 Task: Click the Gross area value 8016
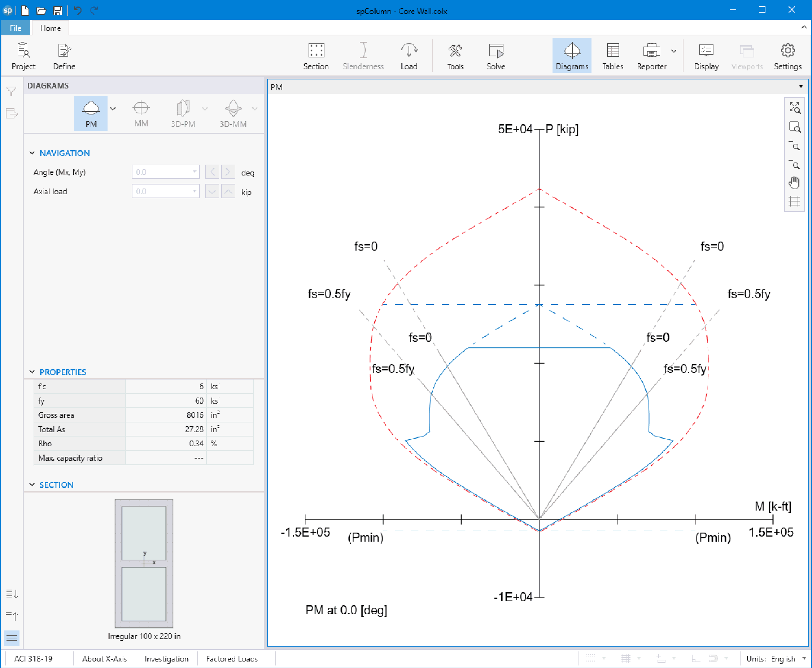[x=195, y=415]
